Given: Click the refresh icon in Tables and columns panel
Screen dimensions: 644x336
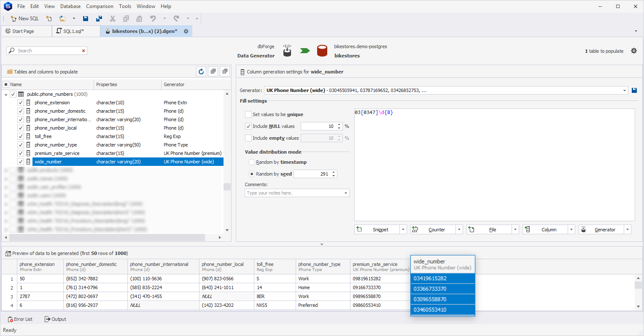Looking at the screenshot, I should pos(201,71).
